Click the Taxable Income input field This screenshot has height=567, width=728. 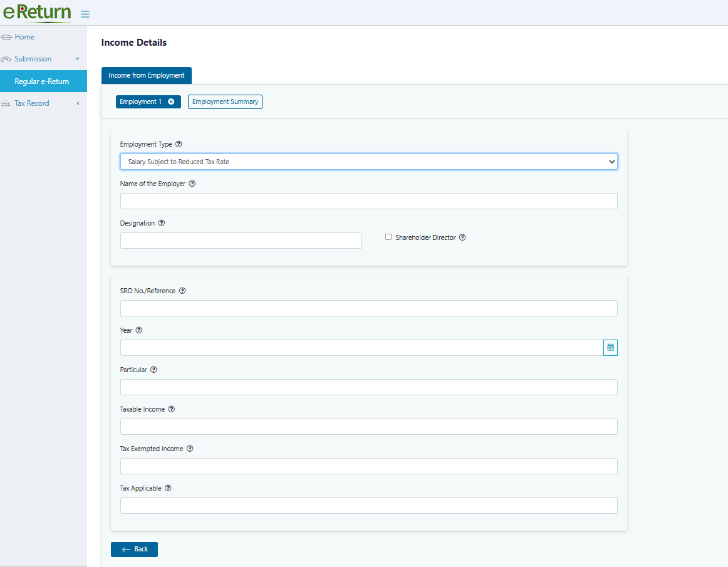pyautogui.click(x=368, y=427)
